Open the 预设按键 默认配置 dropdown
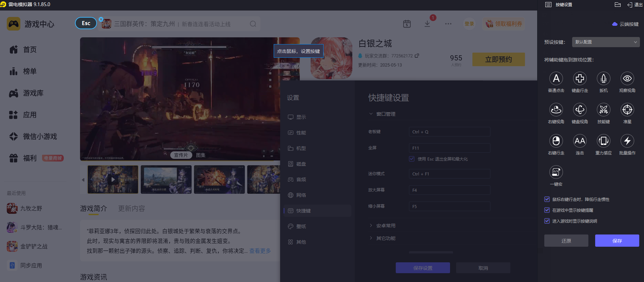This screenshot has width=644, height=282. tap(606, 42)
